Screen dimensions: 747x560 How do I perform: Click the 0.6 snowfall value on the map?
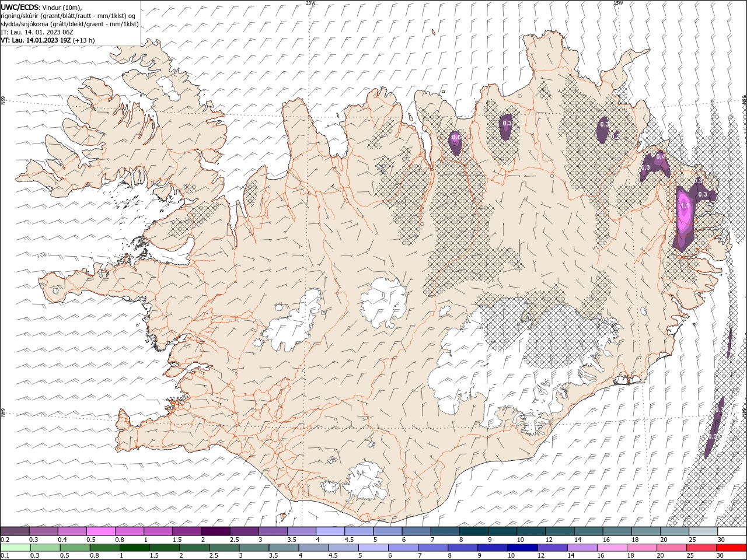click(x=456, y=138)
